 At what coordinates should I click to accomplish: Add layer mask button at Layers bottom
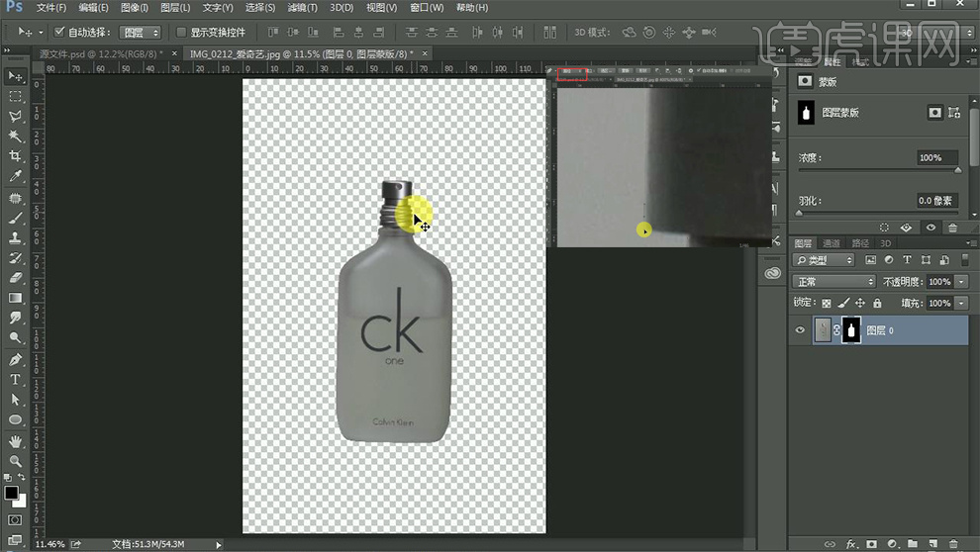[x=872, y=544]
